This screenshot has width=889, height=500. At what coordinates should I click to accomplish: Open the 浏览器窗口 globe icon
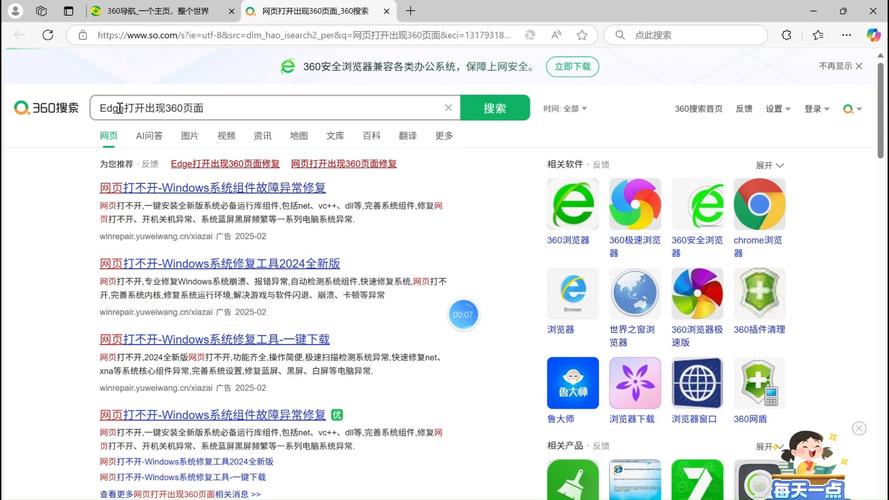pyautogui.click(x=697, y=383)
